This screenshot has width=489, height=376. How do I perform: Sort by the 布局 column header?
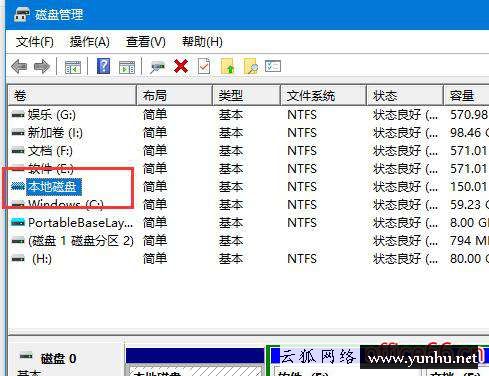175,96
